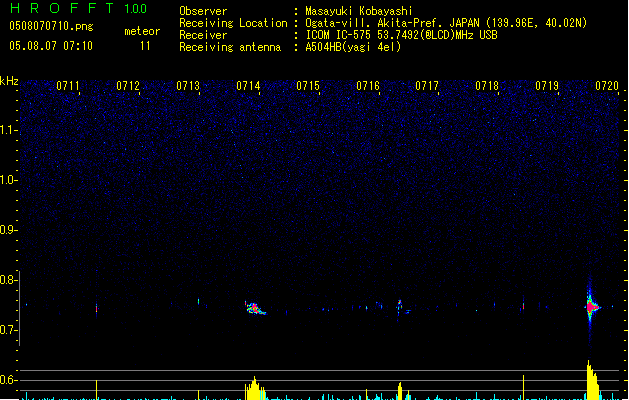629x400 pixels.
Task: Click the 0720 time axis marker
Action: pos(607,86)
